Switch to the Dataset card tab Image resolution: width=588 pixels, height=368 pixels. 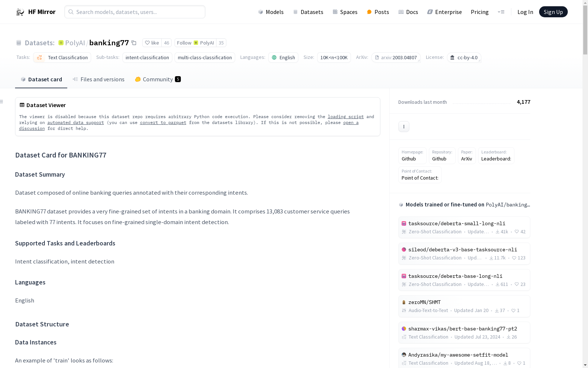(41, 79)
